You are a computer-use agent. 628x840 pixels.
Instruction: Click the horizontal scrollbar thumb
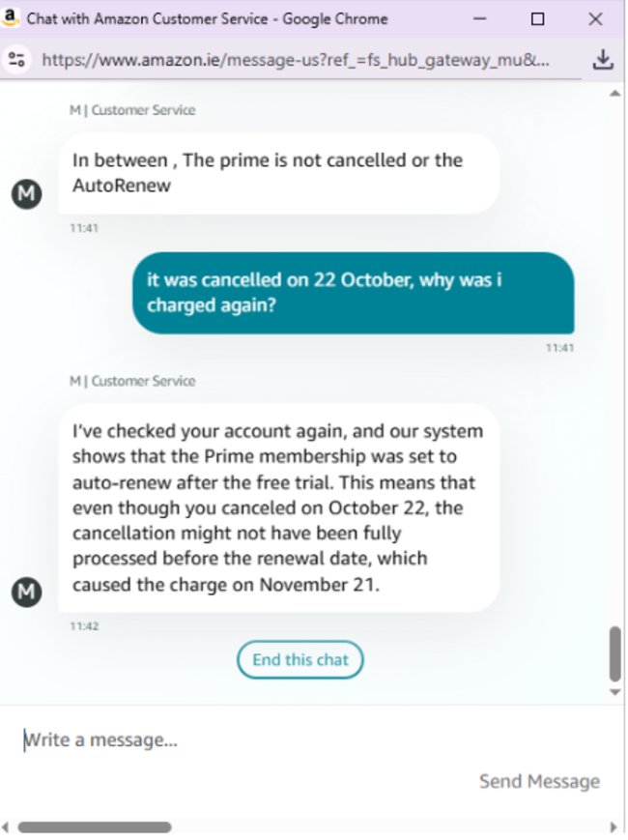pos(94,827)
